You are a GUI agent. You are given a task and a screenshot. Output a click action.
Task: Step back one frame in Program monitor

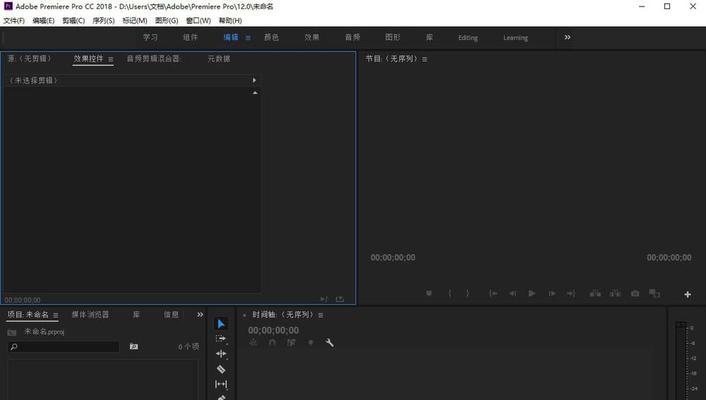coord(513,293)
